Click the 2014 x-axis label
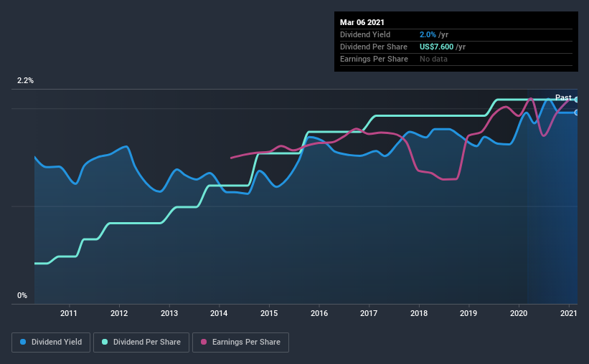This screenshot has width=589, height=364. [x=219, y=313]
